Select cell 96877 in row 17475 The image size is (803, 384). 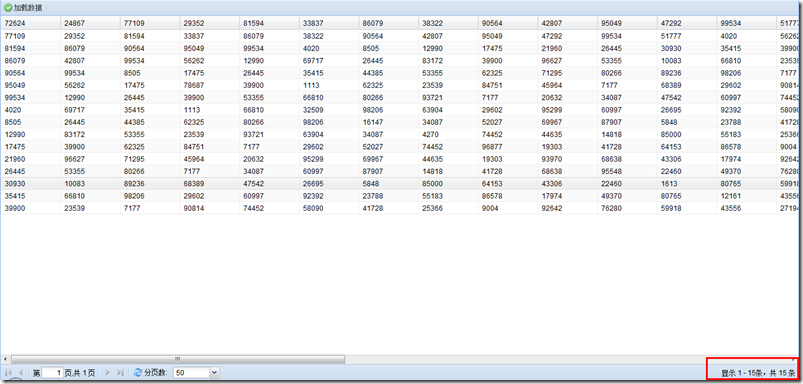click(508, 146)
